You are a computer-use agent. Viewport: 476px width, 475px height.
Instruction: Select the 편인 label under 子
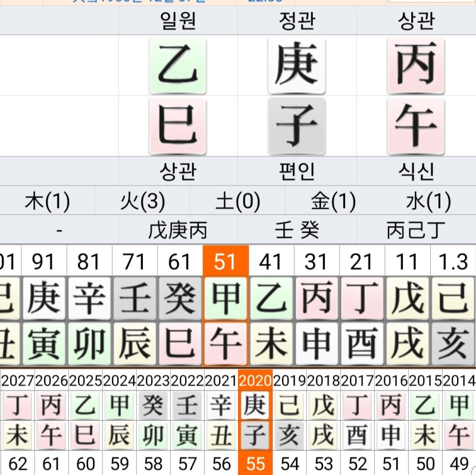coord(297,172)
